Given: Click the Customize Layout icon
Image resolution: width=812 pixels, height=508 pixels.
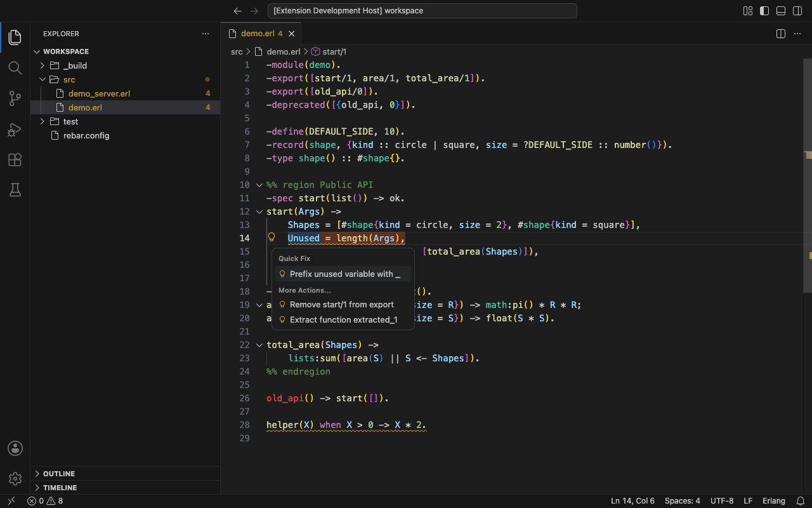Looking at the screenshot, I should (748, 11).
